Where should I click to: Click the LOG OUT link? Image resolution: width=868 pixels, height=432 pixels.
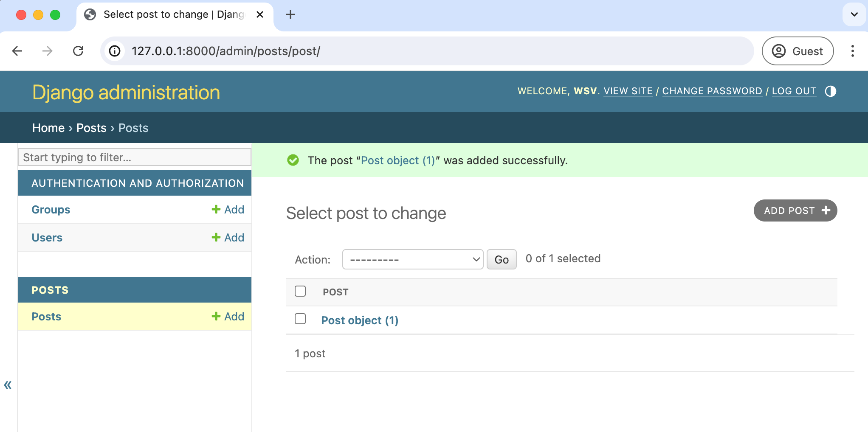click(794, 91)
